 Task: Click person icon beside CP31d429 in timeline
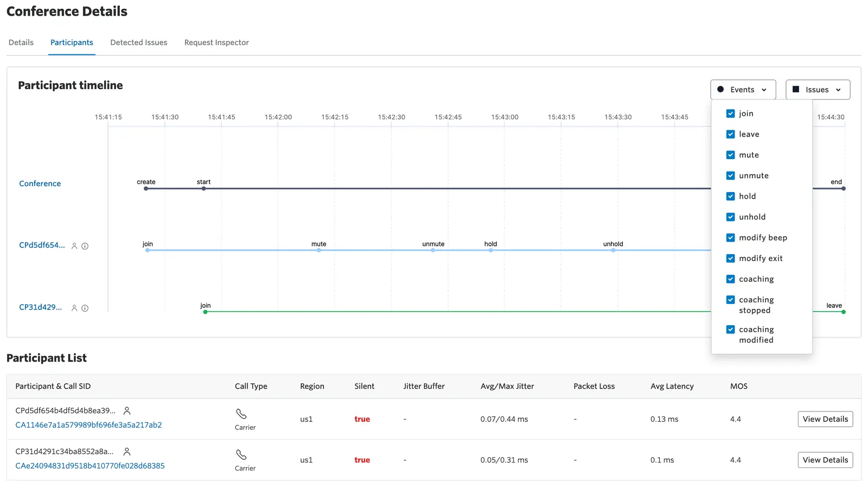click(74, 308)
